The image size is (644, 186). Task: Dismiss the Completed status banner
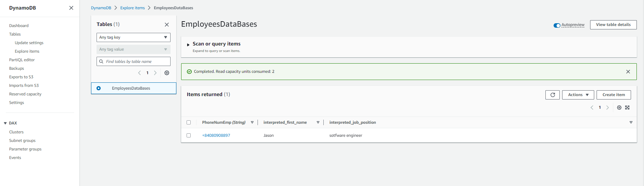pyautogui.click(x=628, y=72)
